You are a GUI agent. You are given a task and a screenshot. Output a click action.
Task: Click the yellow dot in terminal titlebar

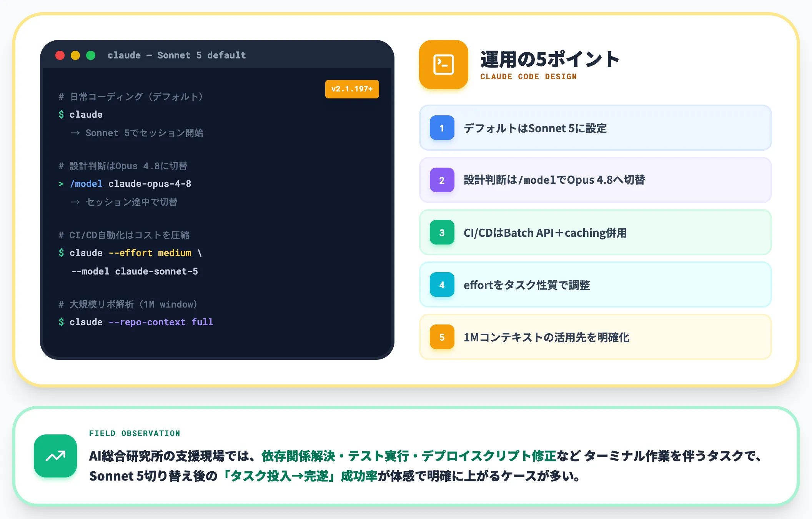point(75,55)
